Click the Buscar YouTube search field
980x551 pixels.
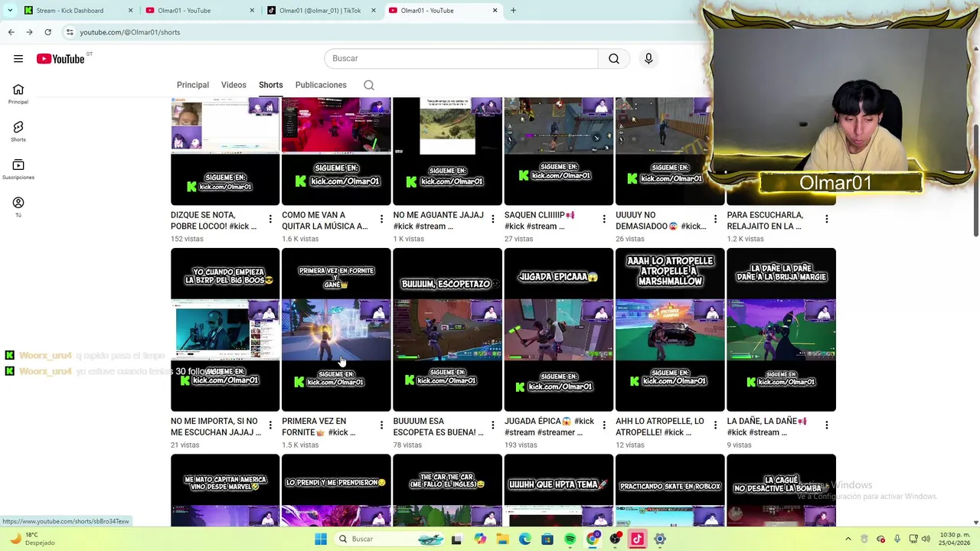click(x=461, y=58)
